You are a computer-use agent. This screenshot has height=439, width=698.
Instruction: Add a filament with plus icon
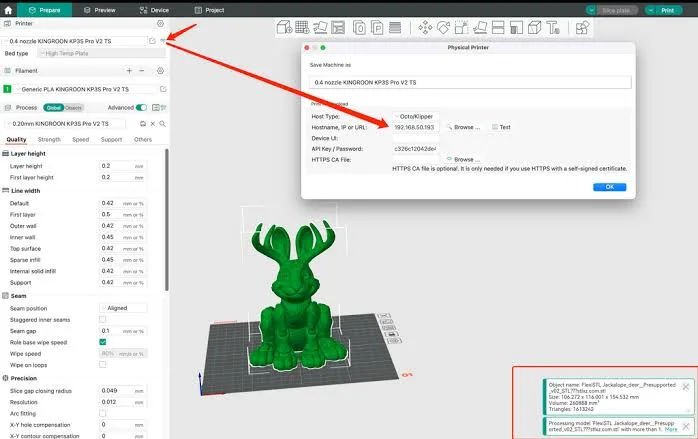coord(129,71)
